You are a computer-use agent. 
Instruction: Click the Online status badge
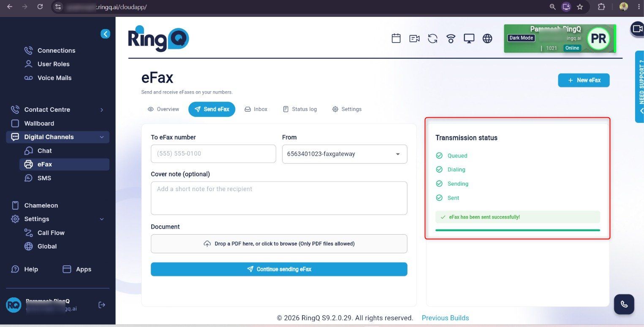click(x=572, y=48)
